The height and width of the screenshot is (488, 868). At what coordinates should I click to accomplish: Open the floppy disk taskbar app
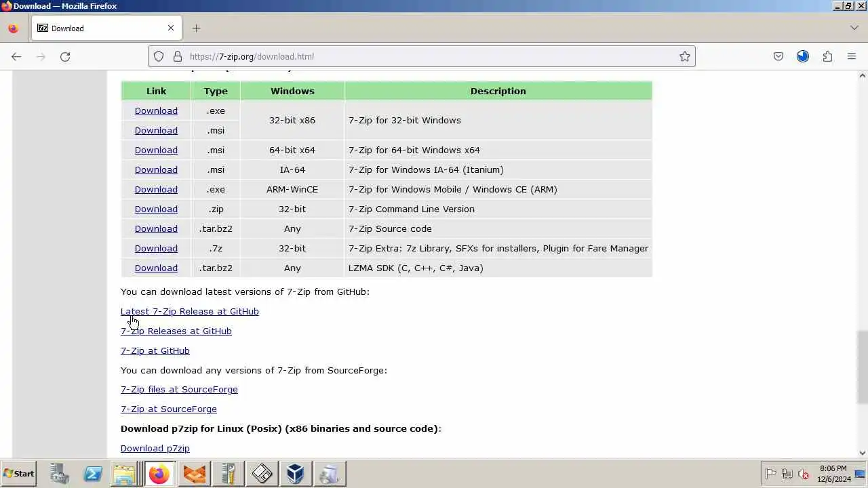tap(262, 474)
